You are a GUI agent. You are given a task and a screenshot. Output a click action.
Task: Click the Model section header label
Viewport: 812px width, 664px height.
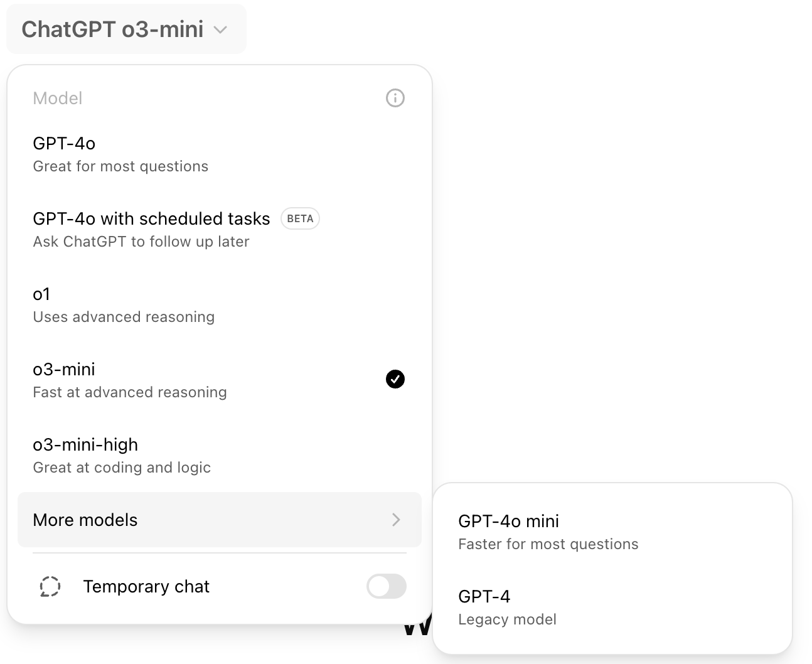point(58,99)
